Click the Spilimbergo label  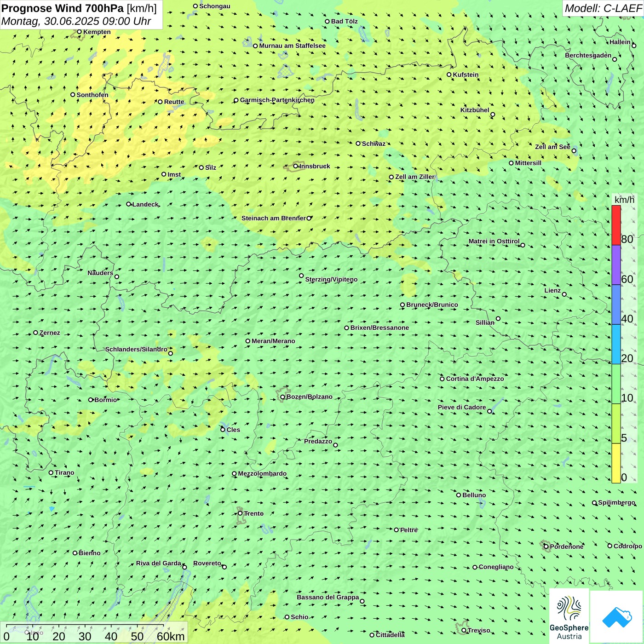pyautogui.click(x=616, y=502)
